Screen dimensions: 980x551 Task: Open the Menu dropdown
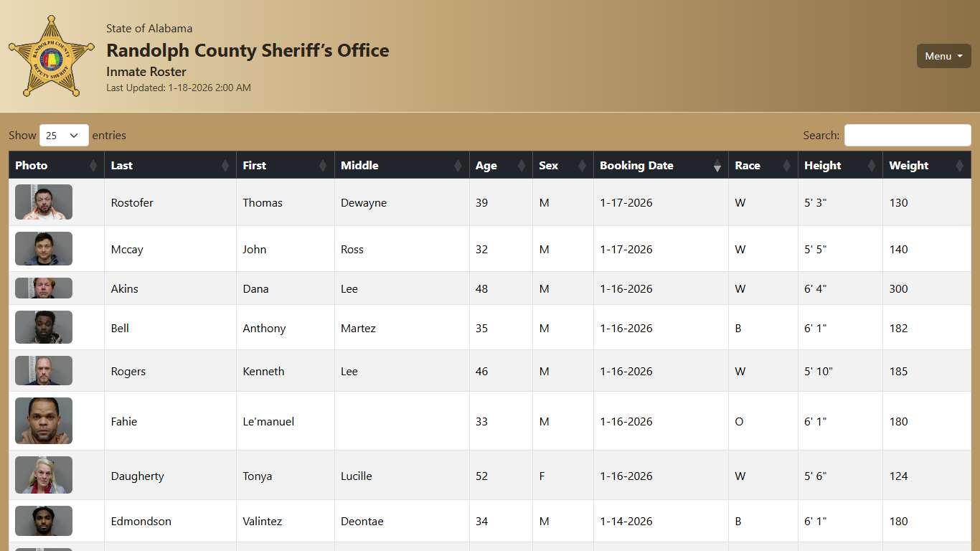coord(943,56)
